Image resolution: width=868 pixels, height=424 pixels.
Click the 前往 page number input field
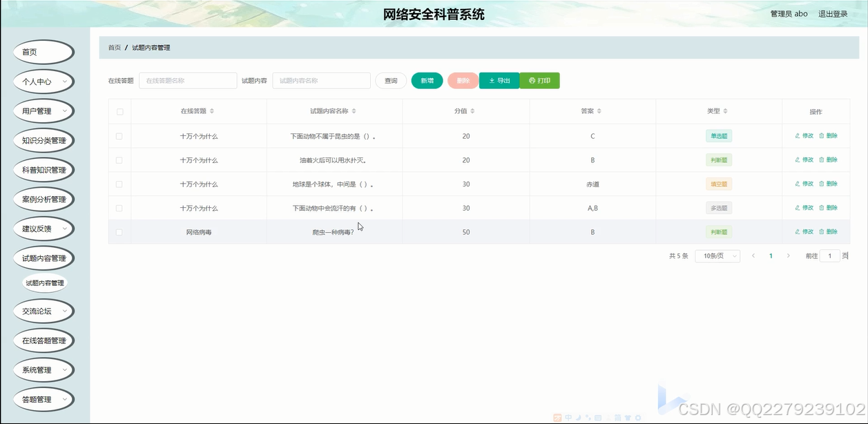point(830,256)
